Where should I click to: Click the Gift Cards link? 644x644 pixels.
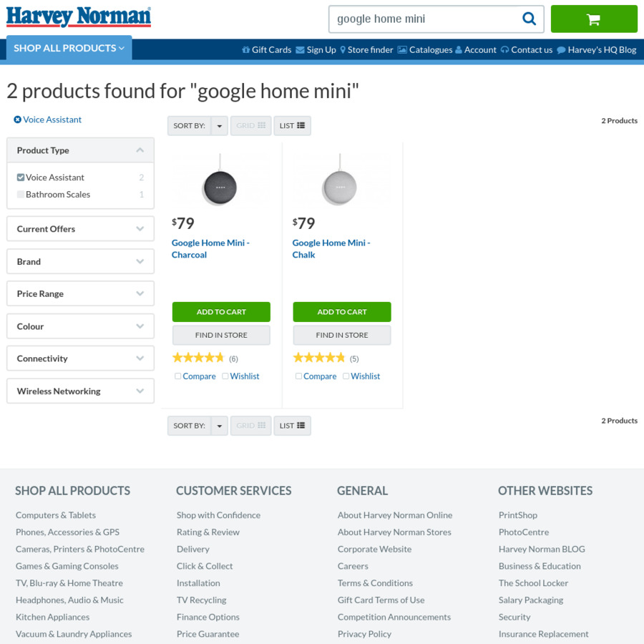click(x=267, y=49)
